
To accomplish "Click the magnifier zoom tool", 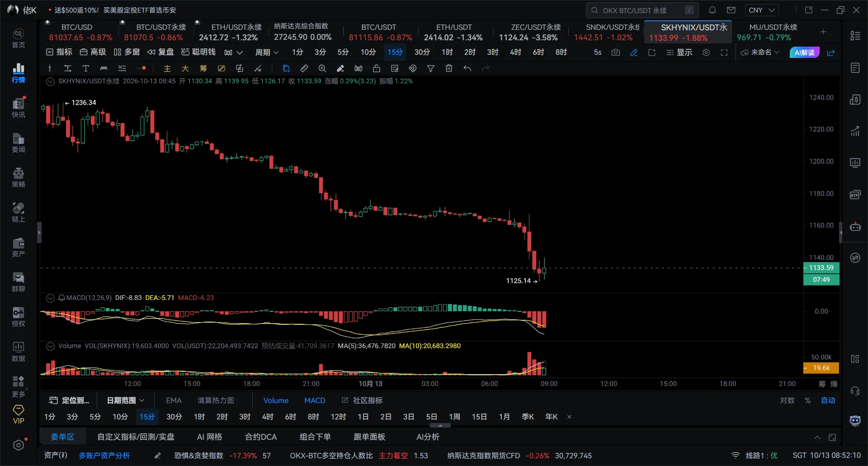I will tap(322, 68).
